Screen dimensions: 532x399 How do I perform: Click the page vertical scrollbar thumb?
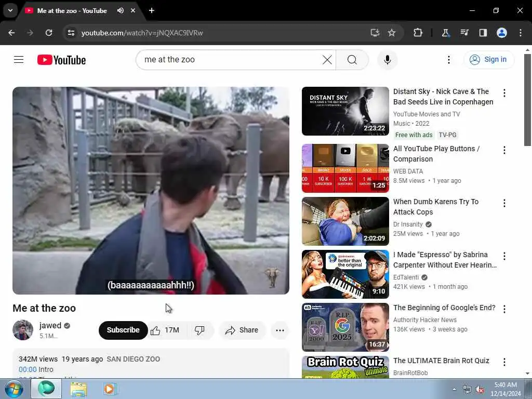(527, 100)
